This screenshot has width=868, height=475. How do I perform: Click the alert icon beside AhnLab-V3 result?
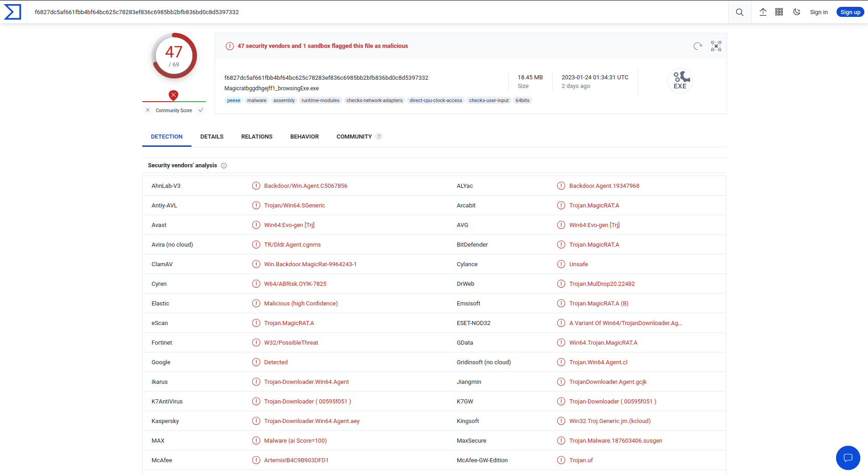click(x=256, y=186)
